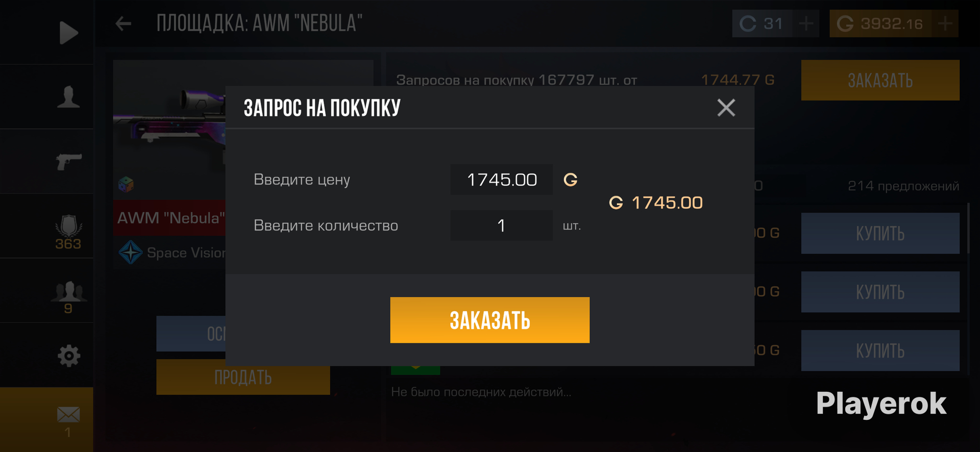Click the ПРОДАТЬ sell button
980x452 pixels.
[x=243, y=377]
